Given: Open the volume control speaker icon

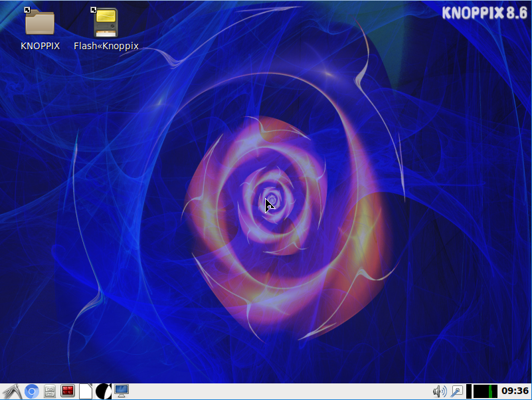Looking at the screenshot, I should (x=440, y=391).
